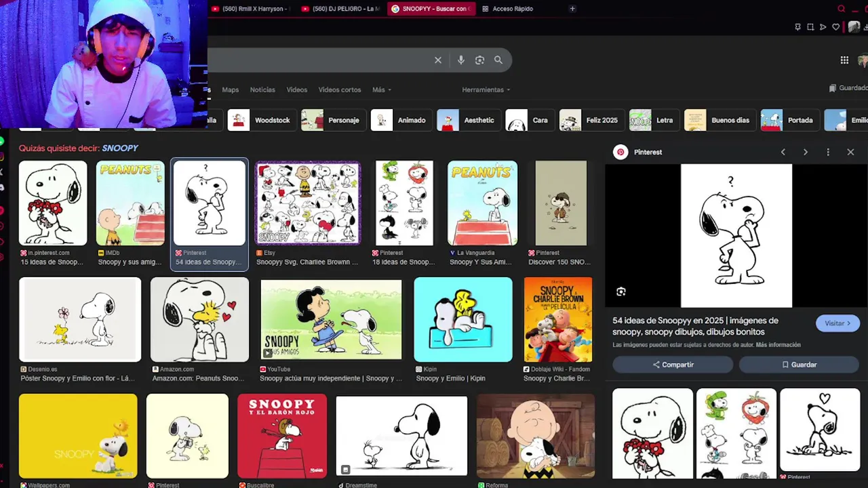
Task: Clear the search box with the X icon
Action: coord(438,60)
